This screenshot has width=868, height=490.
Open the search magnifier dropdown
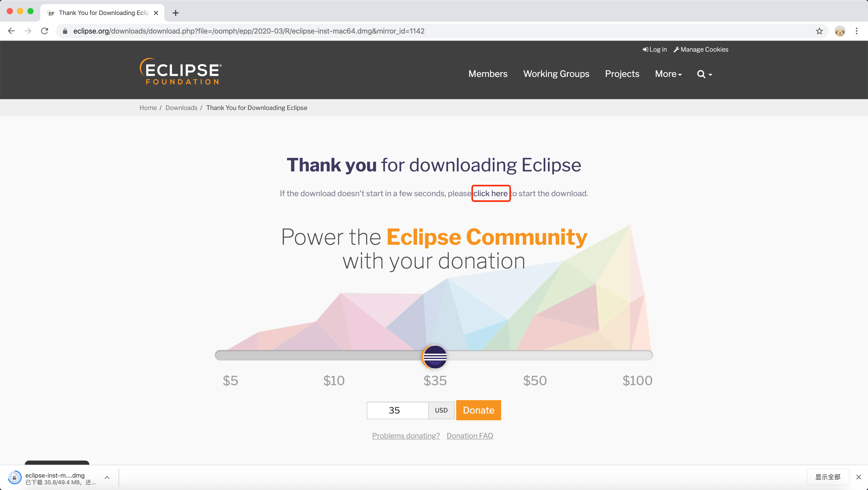pos(704,74)
